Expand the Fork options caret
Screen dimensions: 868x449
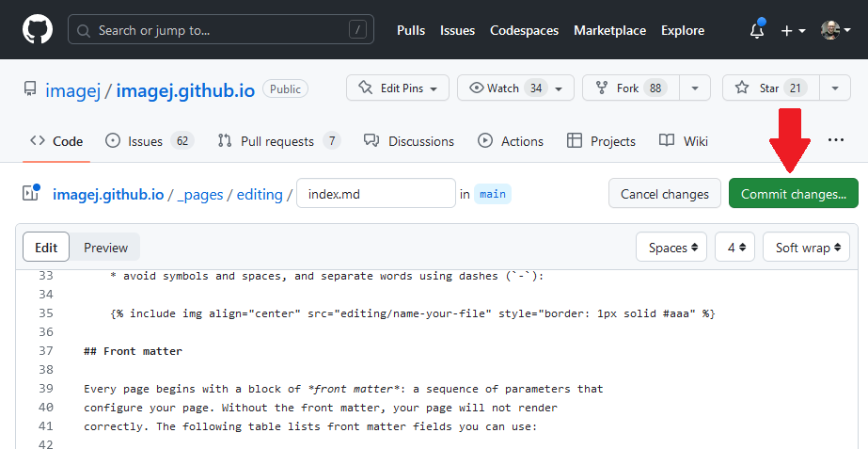(x=695, y=88)
